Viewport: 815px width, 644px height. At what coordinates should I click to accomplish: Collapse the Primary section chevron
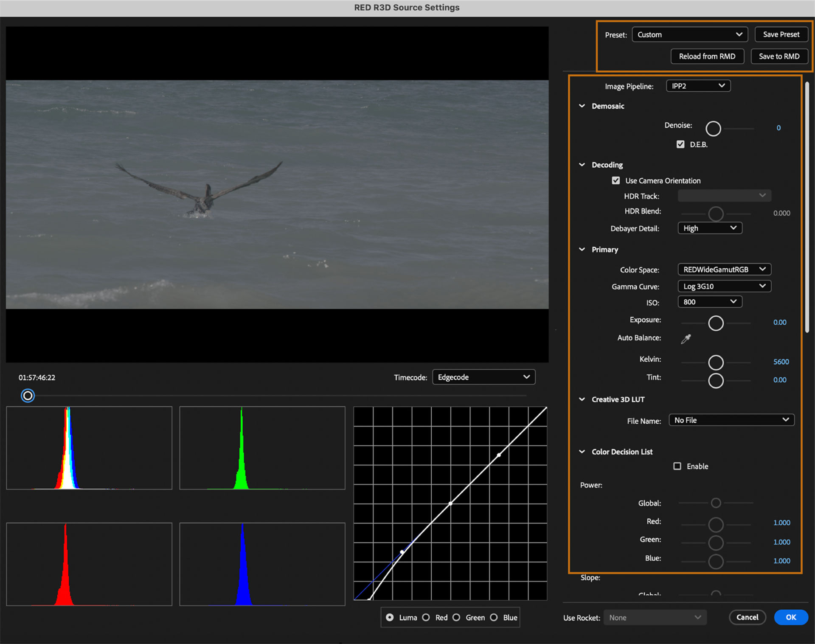[582, 250]
